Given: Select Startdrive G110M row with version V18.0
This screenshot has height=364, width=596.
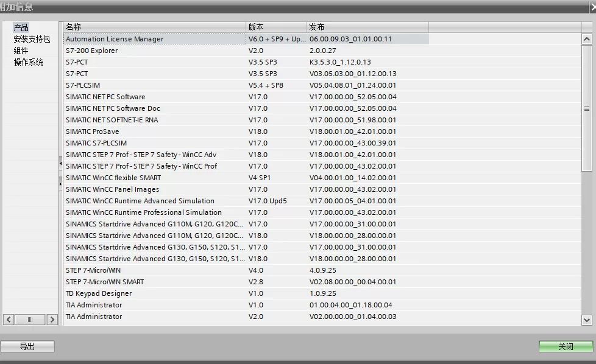Looking at the screenshot, I should point(246,236).
